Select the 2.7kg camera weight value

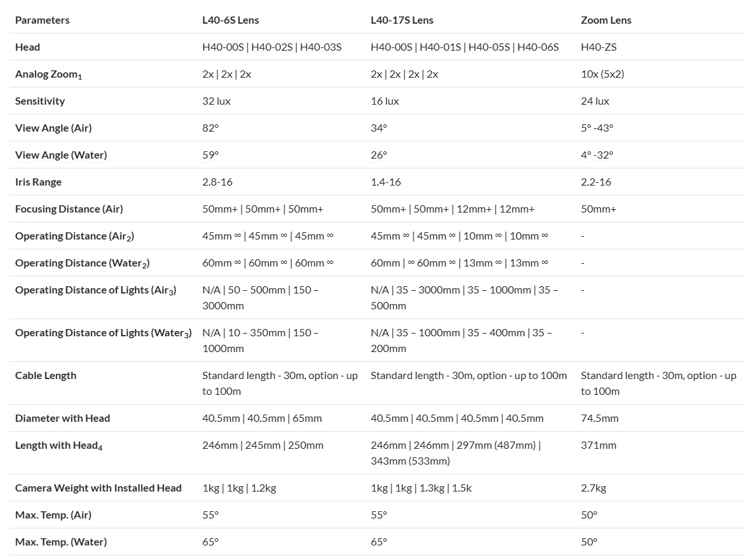click(x=593, y=488)
